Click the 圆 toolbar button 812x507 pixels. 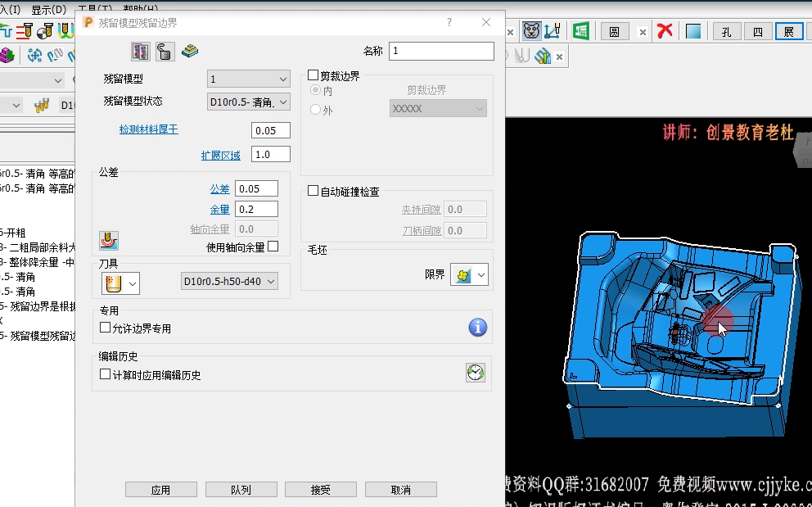click(x=614, y=32)
